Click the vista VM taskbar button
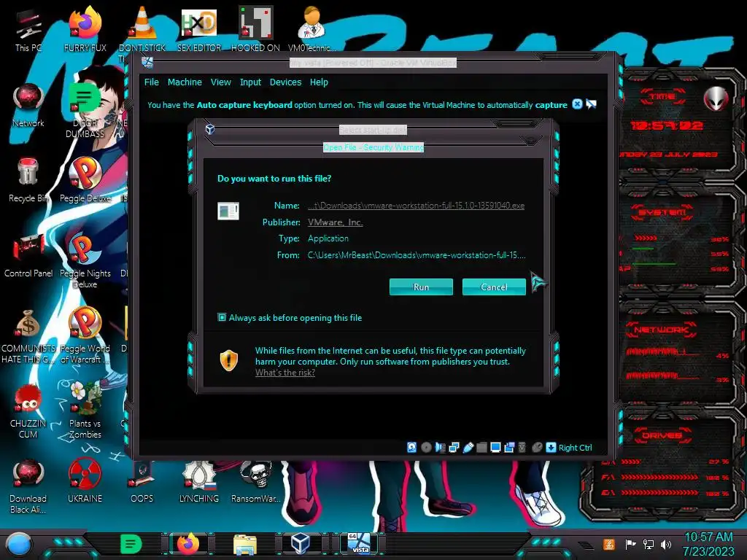747x560 pixels. [x=359, y=544]
